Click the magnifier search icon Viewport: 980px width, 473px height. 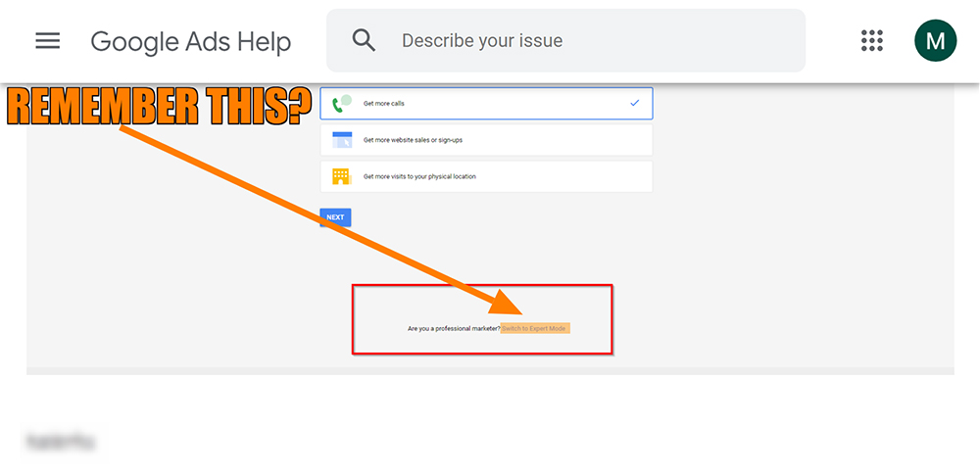tap(364, 40)
